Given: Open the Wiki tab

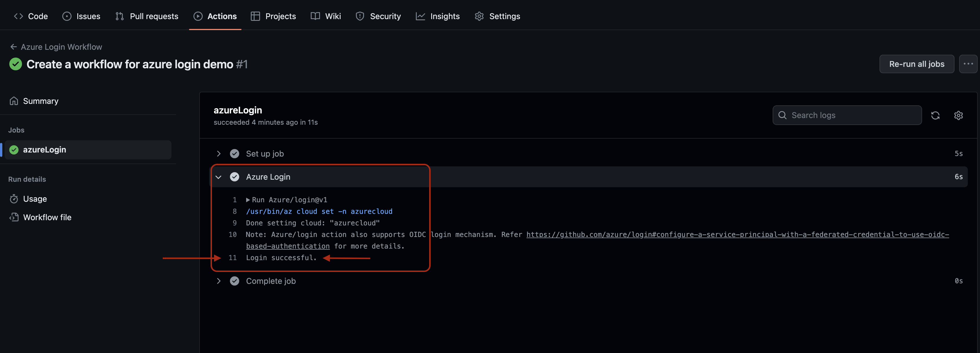Looking at the screenshot, I should 326,16.
